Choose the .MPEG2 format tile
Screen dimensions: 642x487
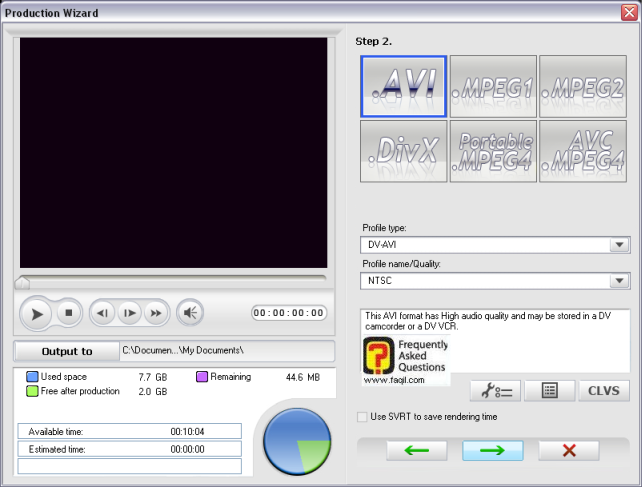[x=583, y=86]
